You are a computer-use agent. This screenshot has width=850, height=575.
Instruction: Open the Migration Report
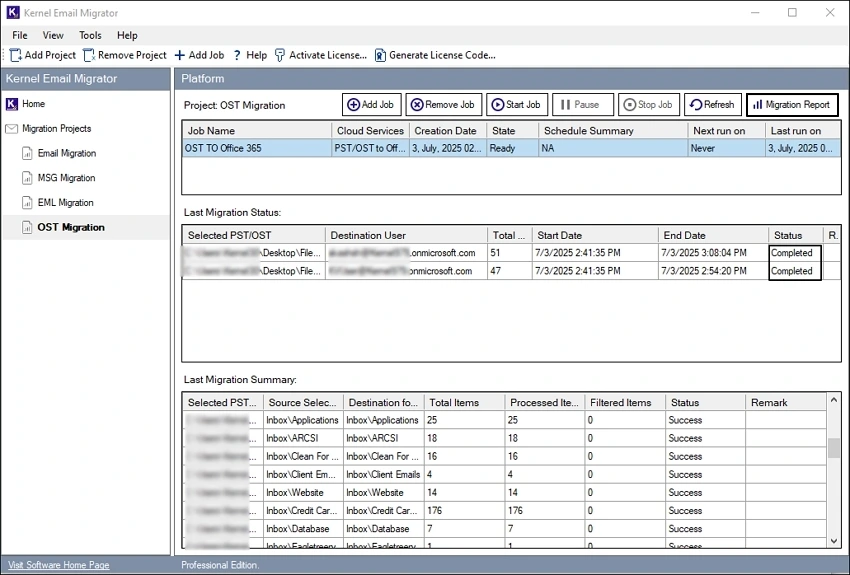[x=792, y=105]
